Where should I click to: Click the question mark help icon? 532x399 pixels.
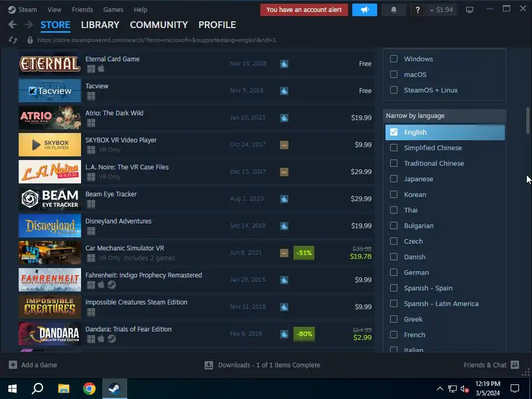417,10
